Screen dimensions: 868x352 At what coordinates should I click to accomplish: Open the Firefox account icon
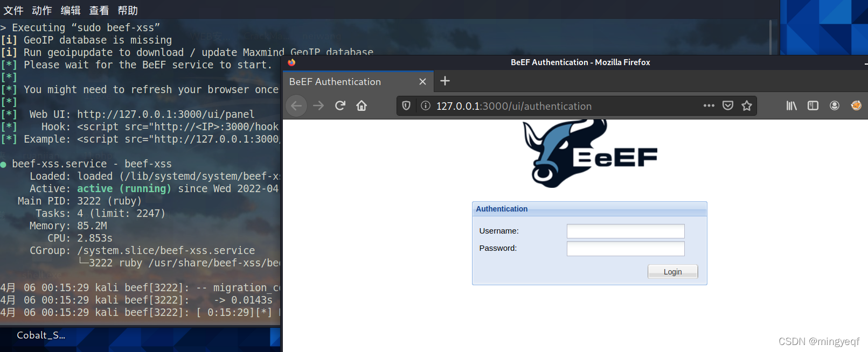click(835, 105)
